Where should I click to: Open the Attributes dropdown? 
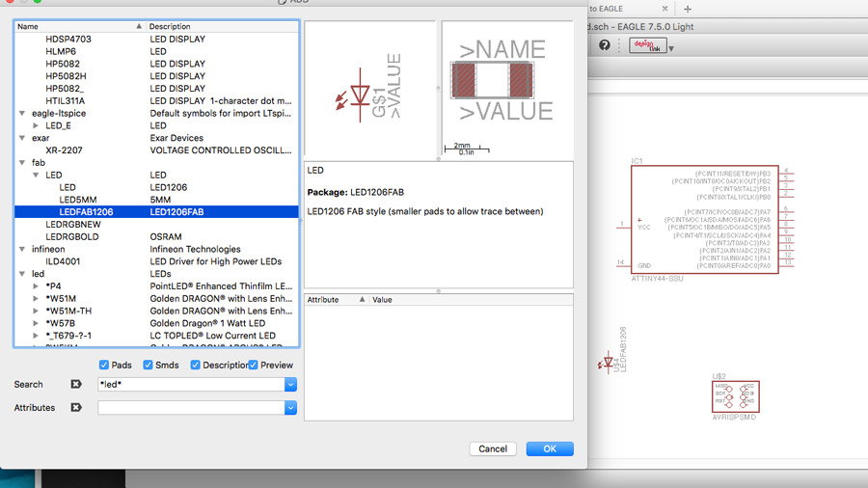click(x=290, y=408)
